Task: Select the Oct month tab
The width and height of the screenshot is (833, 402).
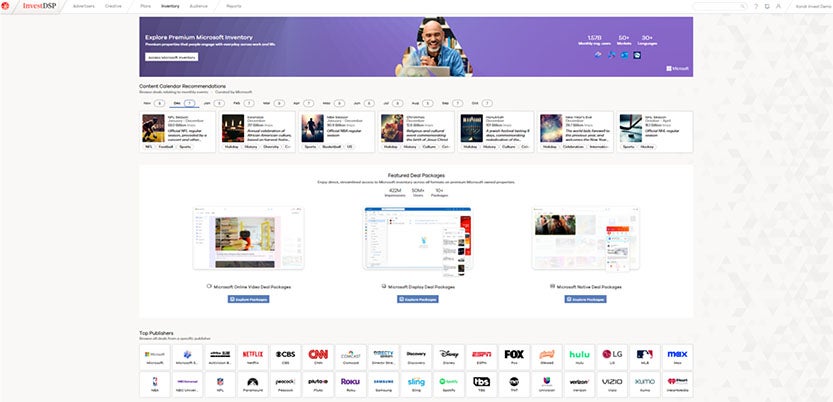Action: click(x=482, y=103)
